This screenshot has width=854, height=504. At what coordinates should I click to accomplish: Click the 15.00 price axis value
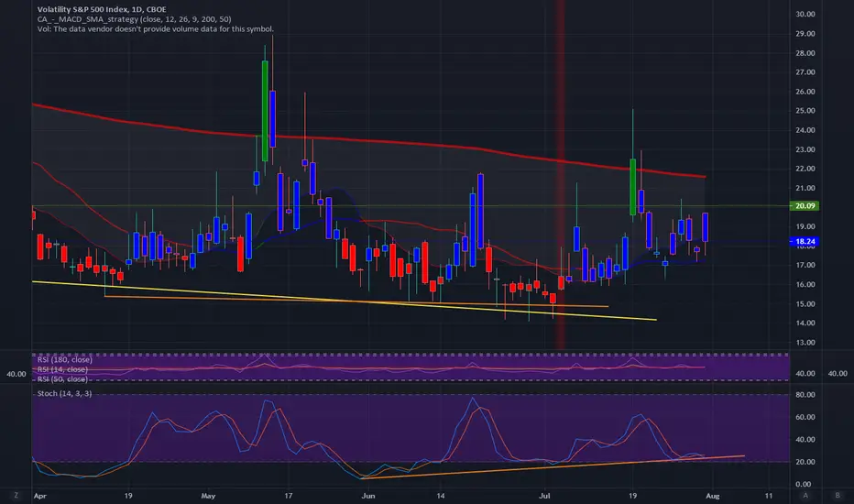(x=805, y=304)
